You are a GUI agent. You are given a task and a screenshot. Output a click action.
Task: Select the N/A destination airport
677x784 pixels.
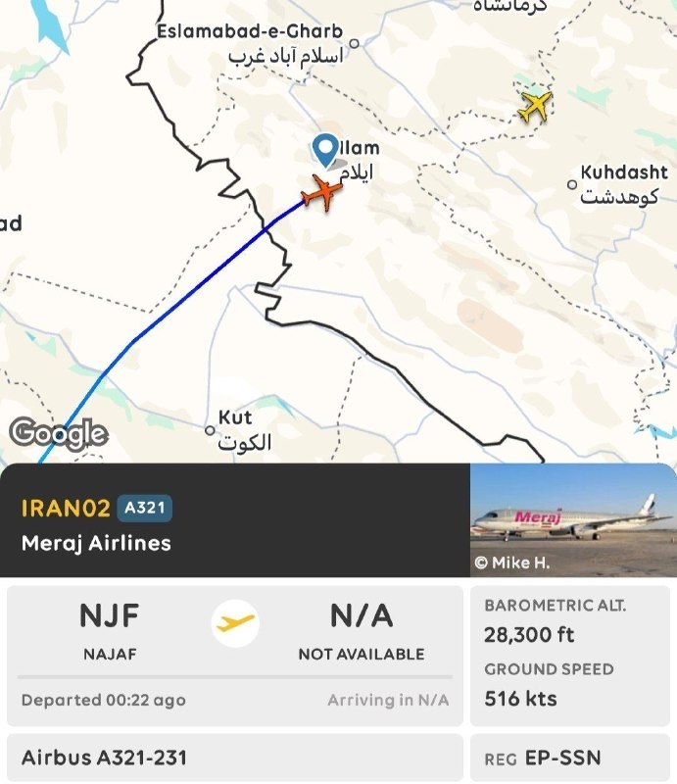pos(362,631)
